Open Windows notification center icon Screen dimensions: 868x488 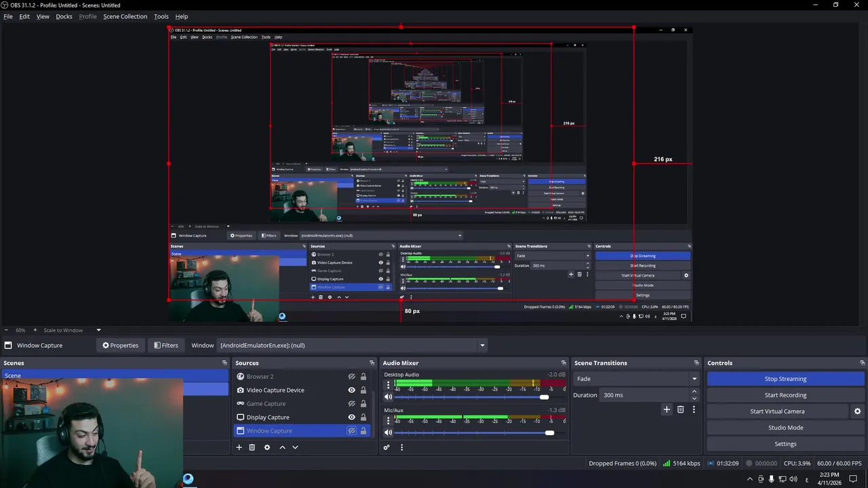[853, 479]
